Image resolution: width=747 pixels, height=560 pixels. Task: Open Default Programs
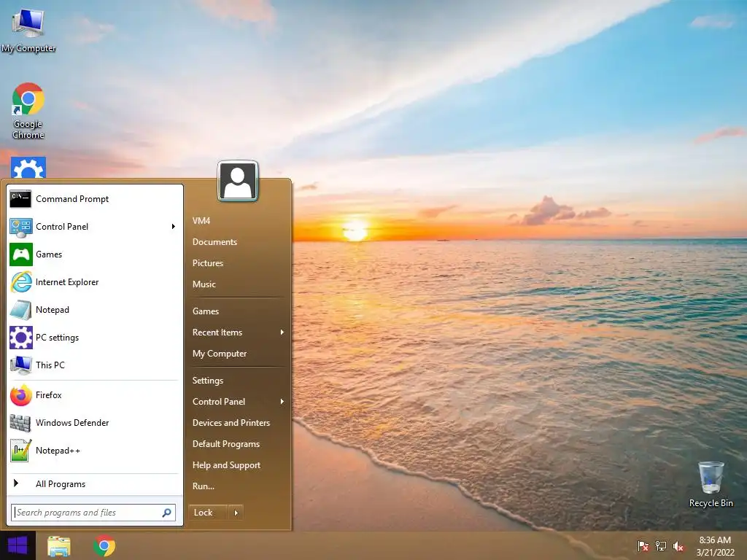226,444
